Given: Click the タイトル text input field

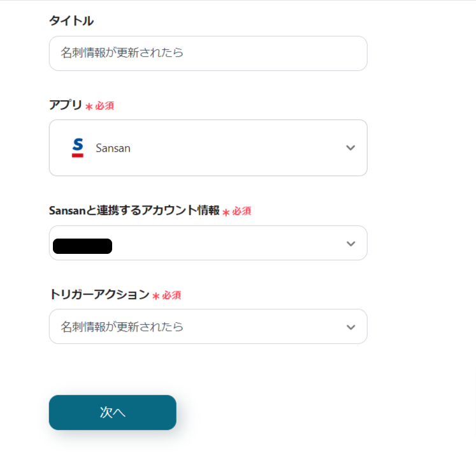Looking at the screenshot, I should [x=208, y=53].
